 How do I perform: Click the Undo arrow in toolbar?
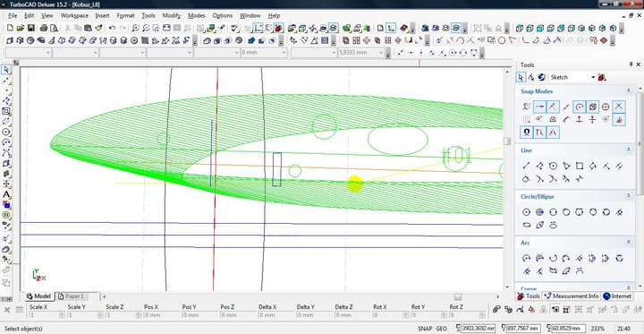coord(112,28)
